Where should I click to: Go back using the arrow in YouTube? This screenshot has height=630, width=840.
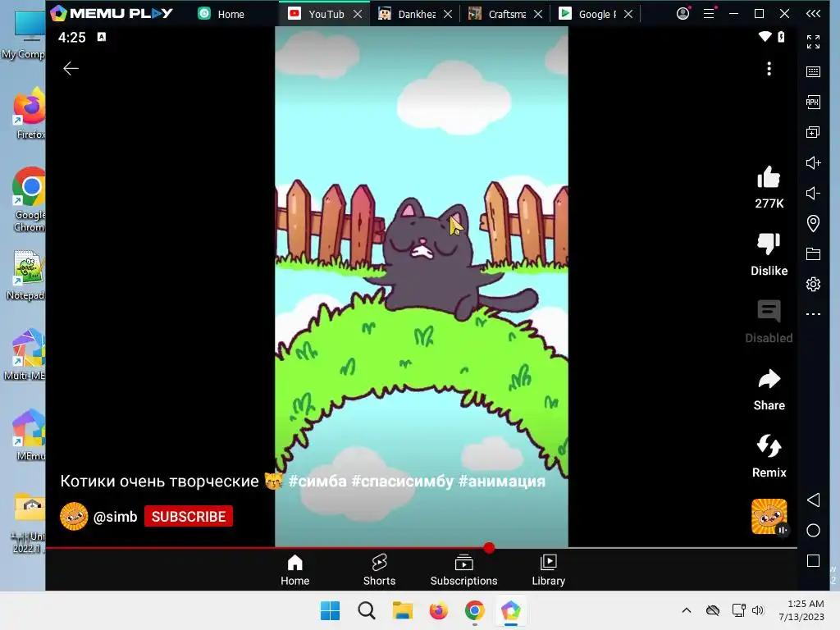tap(71, 69)
